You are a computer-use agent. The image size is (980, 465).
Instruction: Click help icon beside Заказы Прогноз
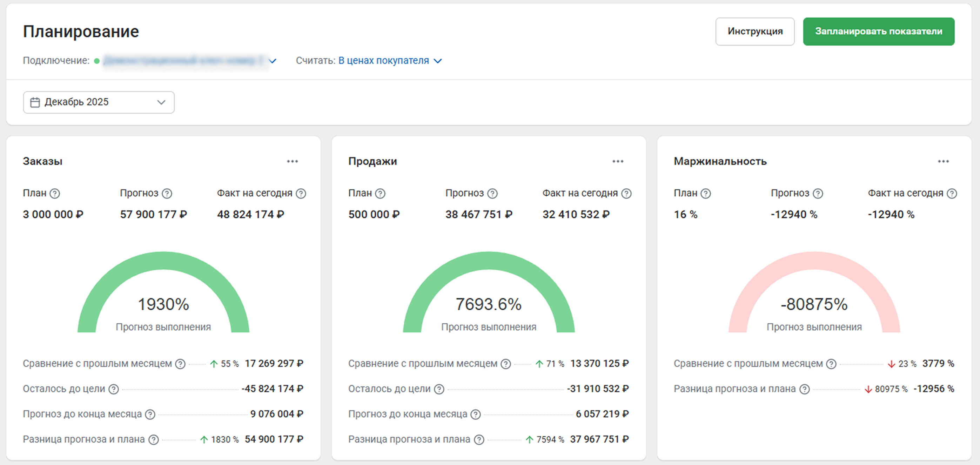coord(167,194)
